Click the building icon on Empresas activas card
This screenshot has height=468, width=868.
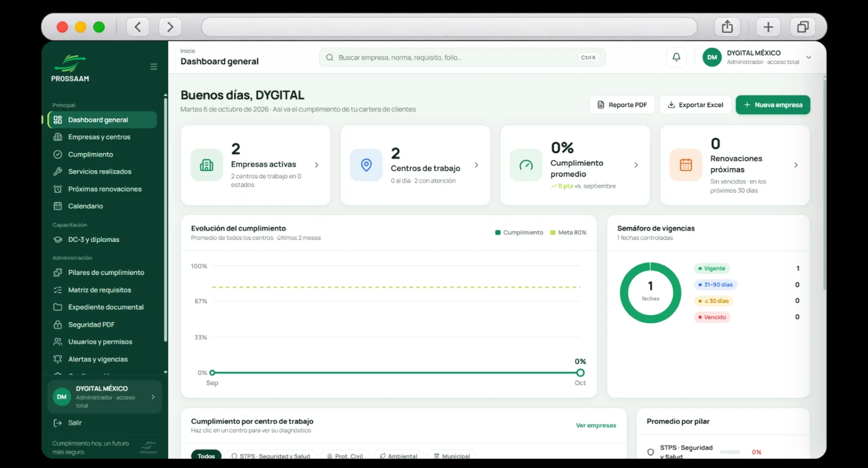[207, 165]
